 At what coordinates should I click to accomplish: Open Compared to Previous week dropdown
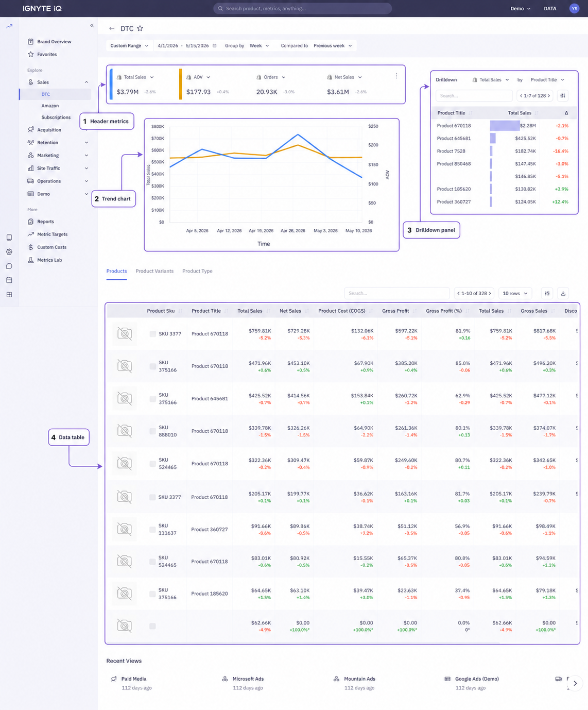click(333, 46)
